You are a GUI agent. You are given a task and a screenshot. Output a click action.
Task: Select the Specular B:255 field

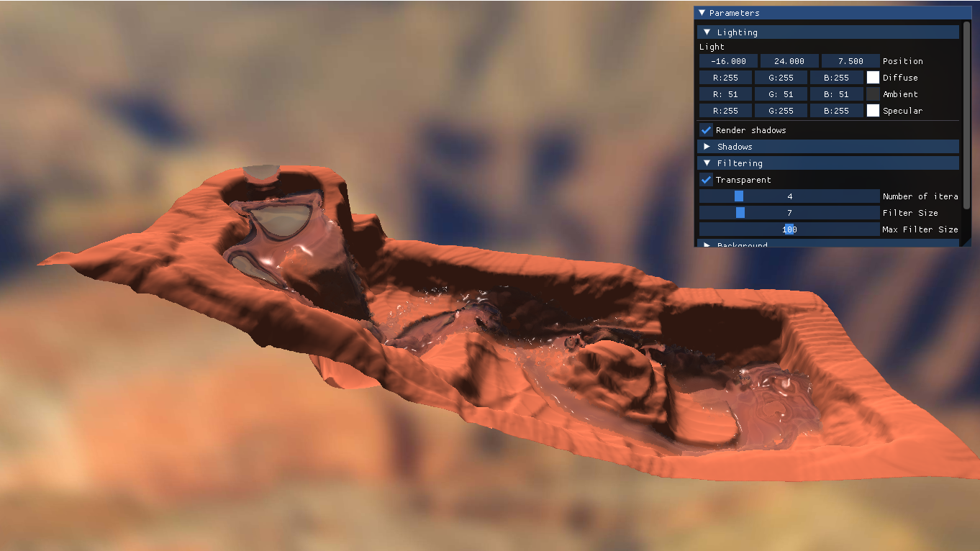pos(836,111)
